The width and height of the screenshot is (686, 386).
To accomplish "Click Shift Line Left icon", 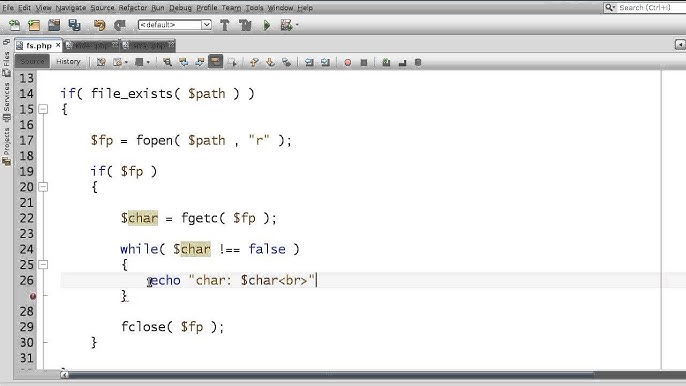I will click(309, 63).
